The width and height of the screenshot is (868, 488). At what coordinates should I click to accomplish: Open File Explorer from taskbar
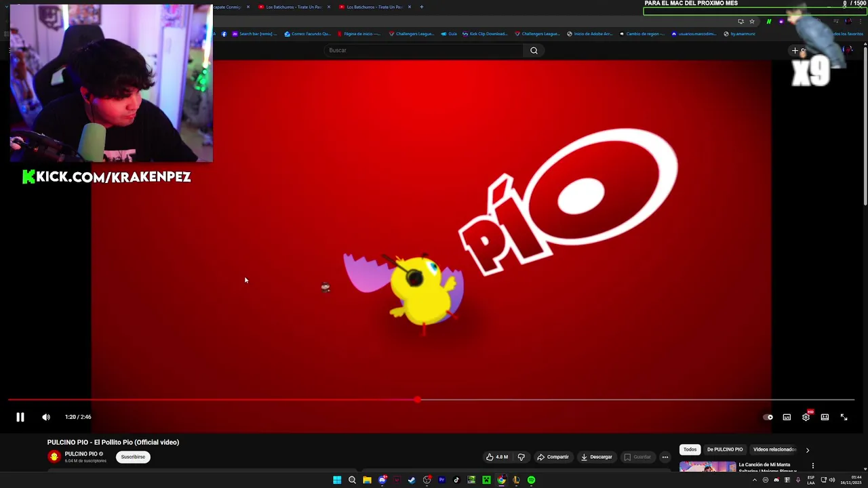[367, 480]
